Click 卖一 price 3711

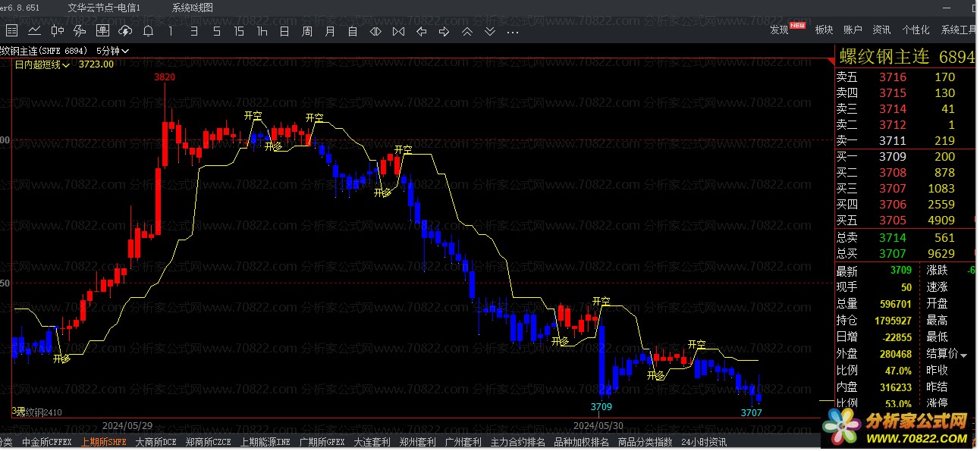pos(893,141)
